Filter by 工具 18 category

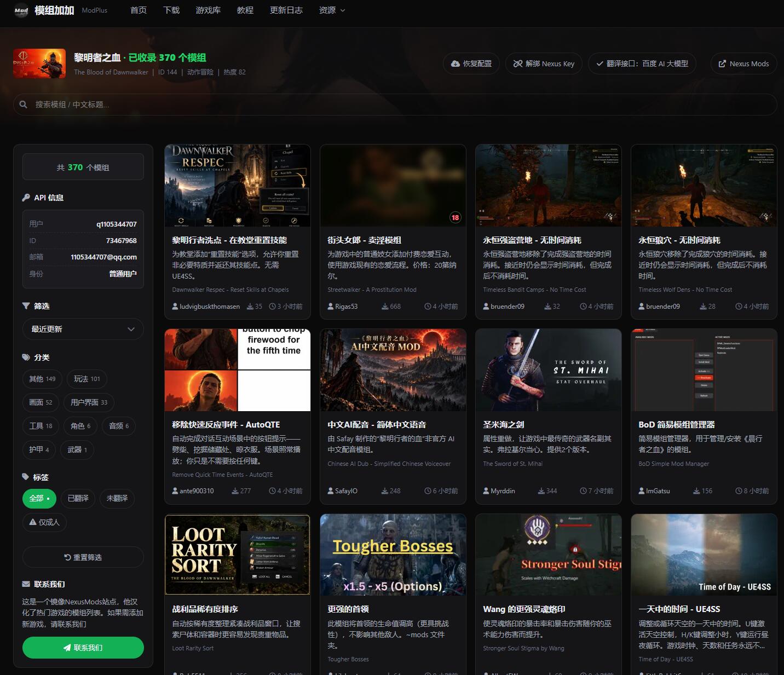(x=41, y=426)
